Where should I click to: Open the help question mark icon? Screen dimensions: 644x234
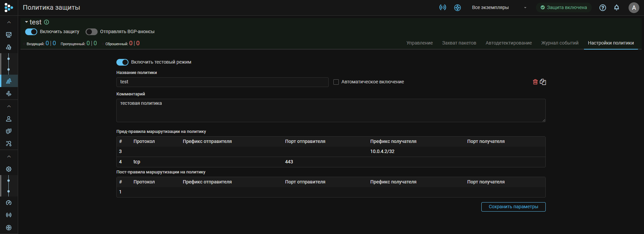[603, 8]
